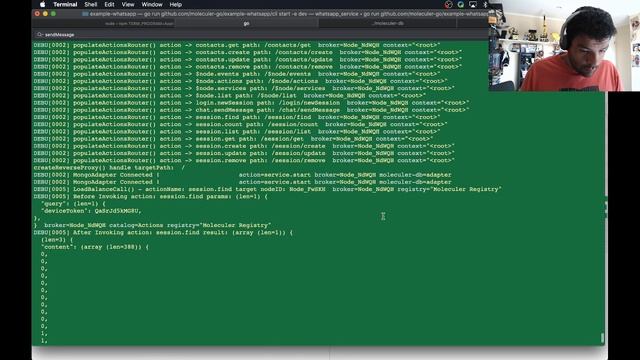Click the "query": (len=1) line

click(x=73, y=204)
